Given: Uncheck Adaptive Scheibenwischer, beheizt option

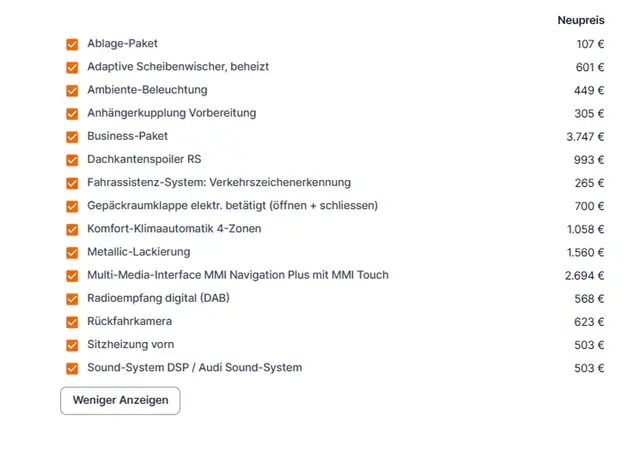Looking at the screenshot, I should click(x=72, y=67).
